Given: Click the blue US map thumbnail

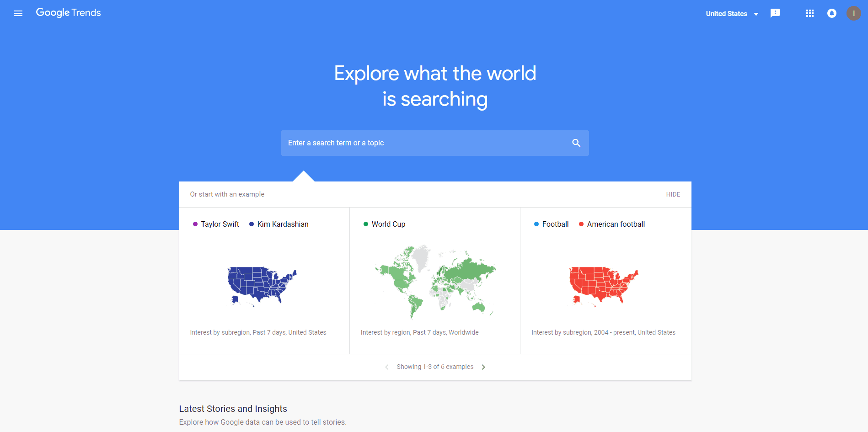Looking at the screenshot, I should pyautogui.click(x=263, y=286).
